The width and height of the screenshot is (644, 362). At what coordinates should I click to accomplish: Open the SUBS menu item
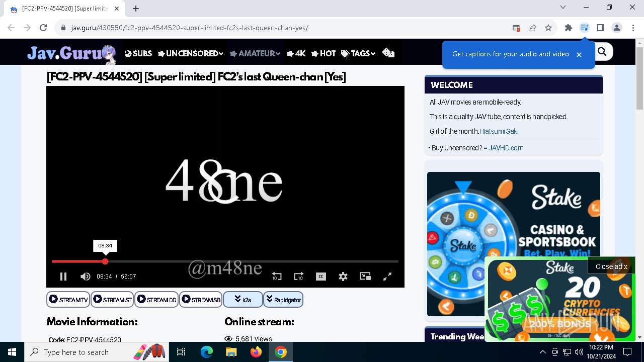click(138, 53)
